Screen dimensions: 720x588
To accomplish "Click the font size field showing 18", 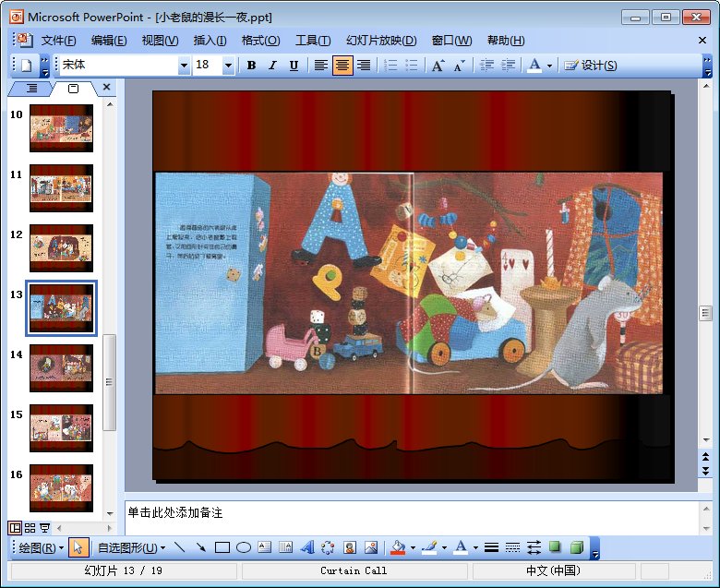I will 208,66.
